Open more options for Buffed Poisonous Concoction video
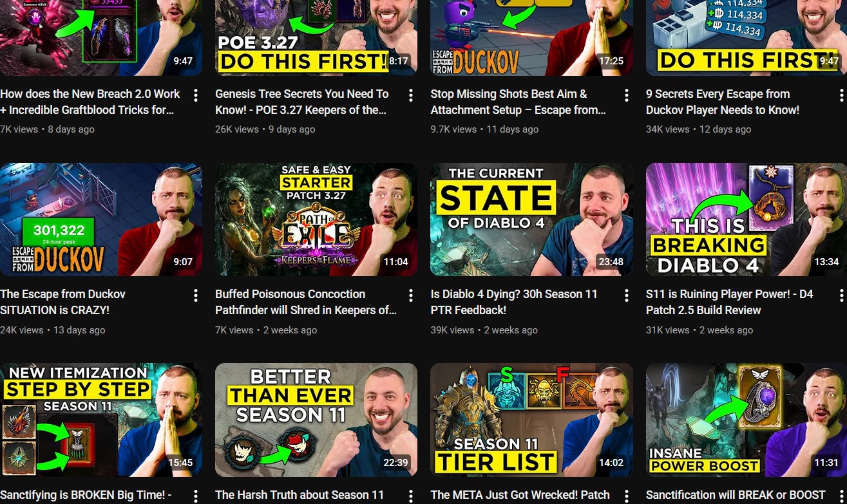Image resolution: width=847 pixels, height=504 pixels. [411, 295]
